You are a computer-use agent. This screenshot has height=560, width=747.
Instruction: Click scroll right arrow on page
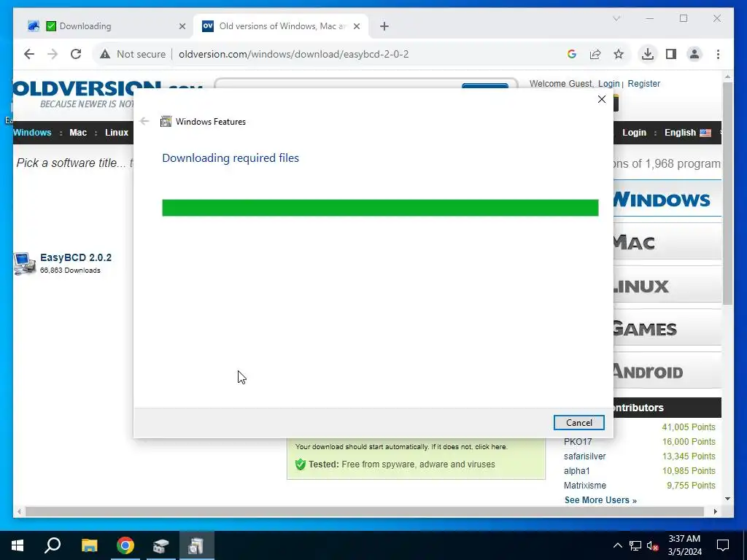click(715, 511)
